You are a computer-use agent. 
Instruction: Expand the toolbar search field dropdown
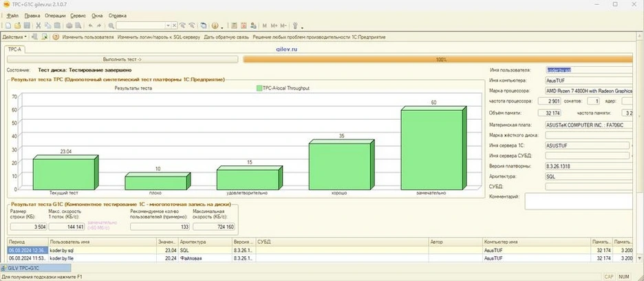168,25
